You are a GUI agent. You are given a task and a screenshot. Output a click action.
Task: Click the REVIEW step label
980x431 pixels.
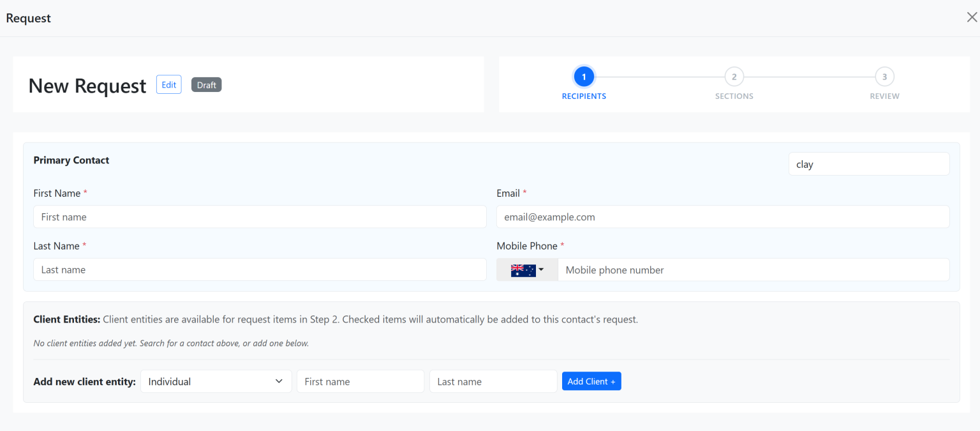click(x=884, y=96)
